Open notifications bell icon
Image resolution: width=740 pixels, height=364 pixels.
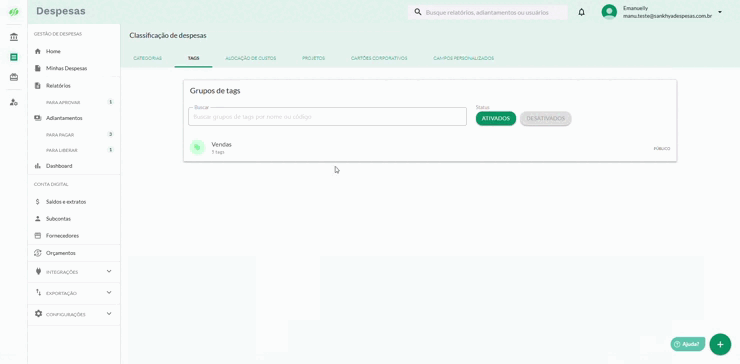[581, 12]
